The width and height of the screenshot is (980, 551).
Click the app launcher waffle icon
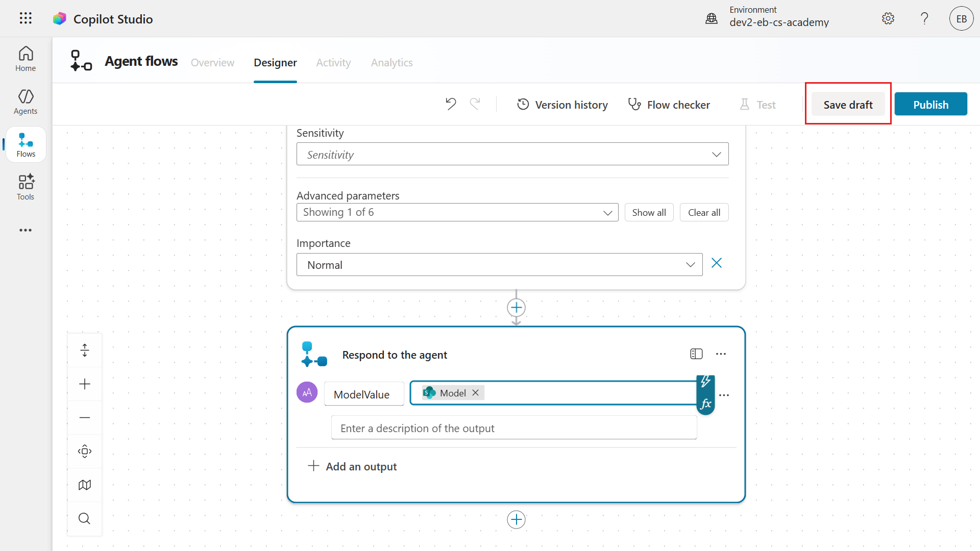click(x=26, y=18)
